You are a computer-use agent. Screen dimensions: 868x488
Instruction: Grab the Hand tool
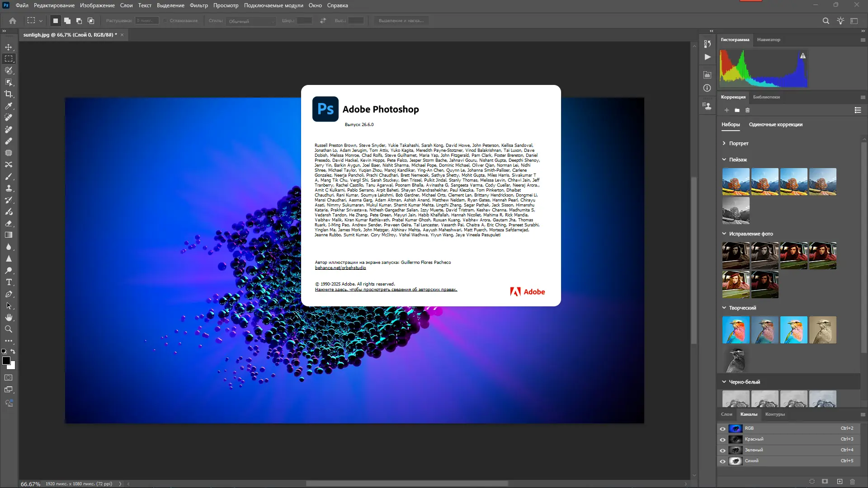[9, 317]
